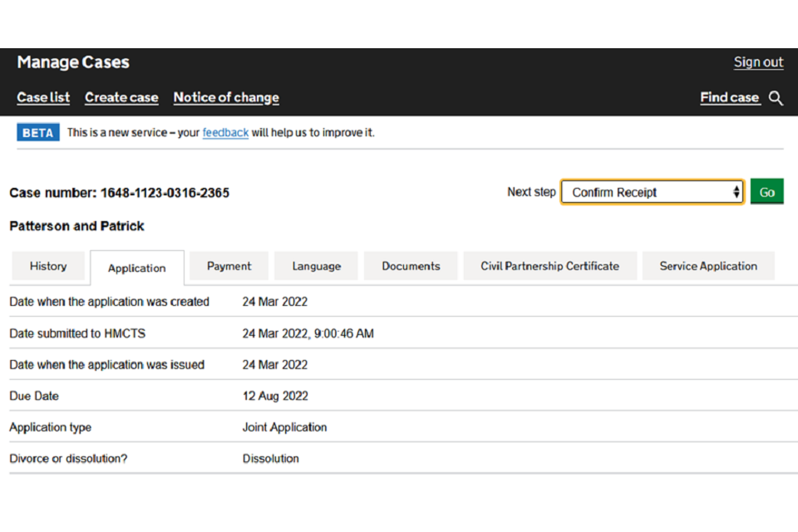The image size is (798, 532).
Task: Click the Find case link
Action: (x=729, y=97)
